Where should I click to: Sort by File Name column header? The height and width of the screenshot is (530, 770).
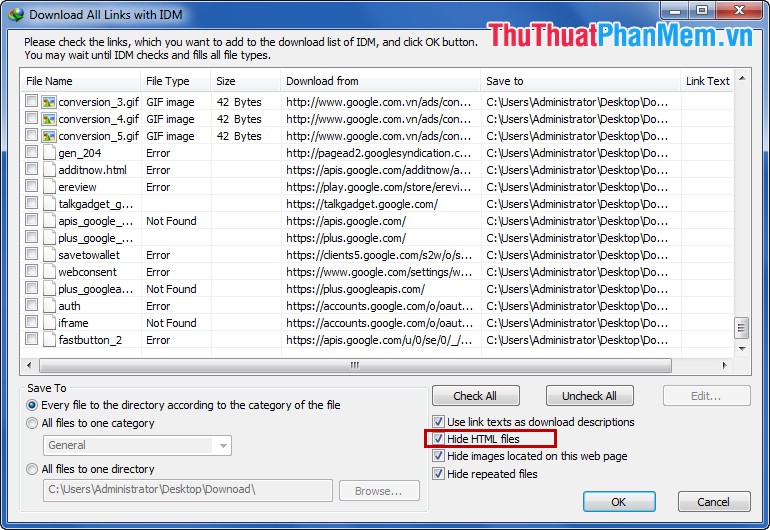(x=81, y=81)
